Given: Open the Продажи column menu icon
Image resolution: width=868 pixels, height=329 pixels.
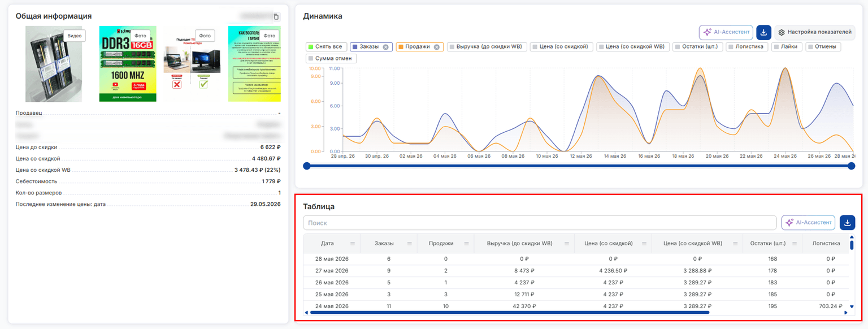Looking at the screenshot, I should point(467,244).
